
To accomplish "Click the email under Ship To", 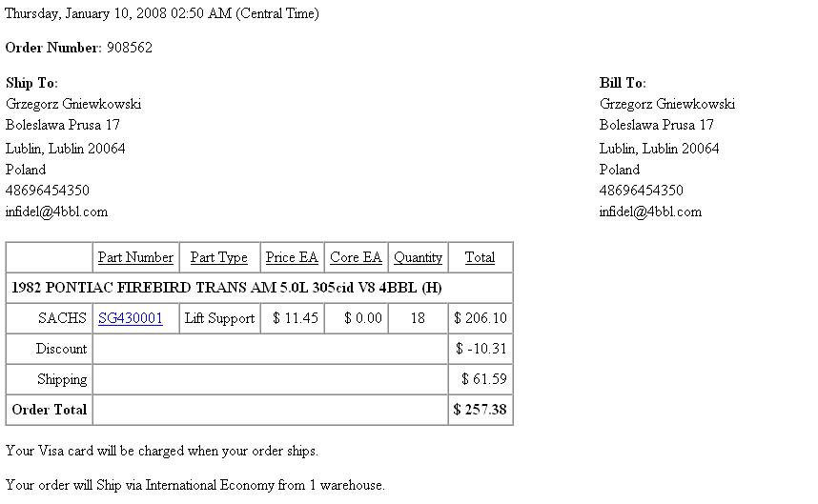I will (56, 212).
